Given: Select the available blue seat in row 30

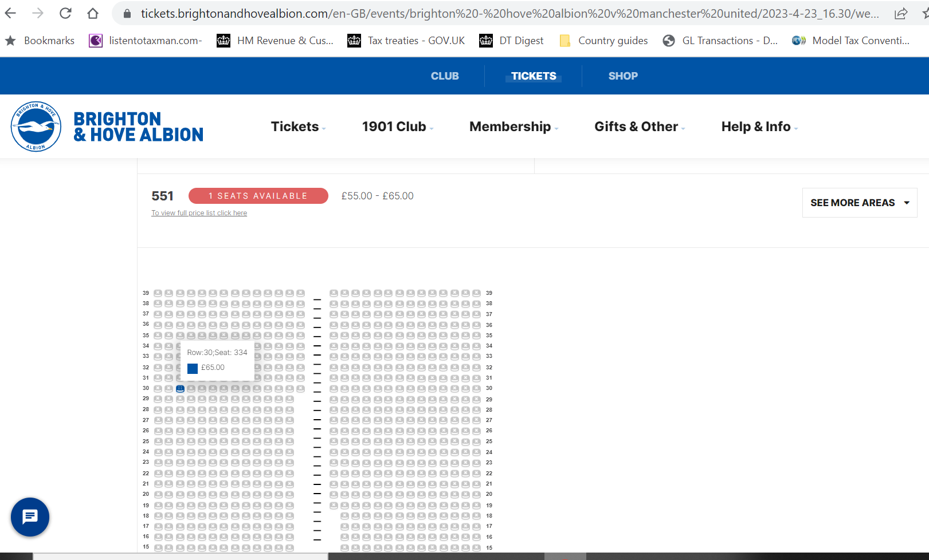Looking at the screenshot, I should [x=180, y=389].
